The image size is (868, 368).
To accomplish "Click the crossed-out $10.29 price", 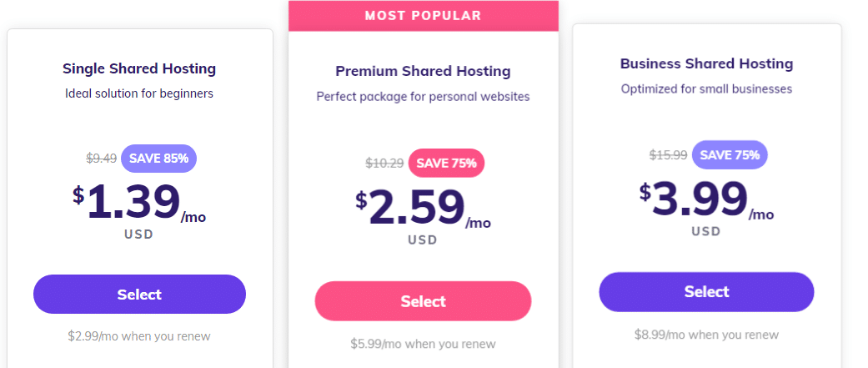I will pos(384,164).
